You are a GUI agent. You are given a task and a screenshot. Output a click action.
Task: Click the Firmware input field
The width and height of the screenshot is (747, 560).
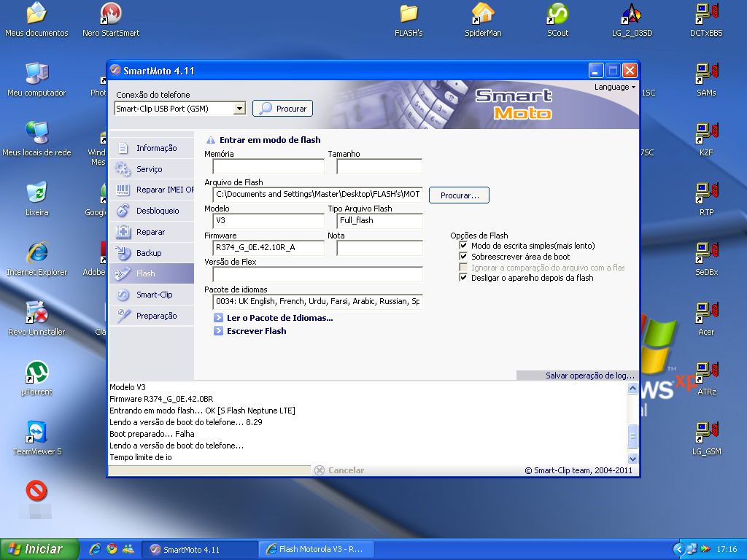tap(268, 248)
